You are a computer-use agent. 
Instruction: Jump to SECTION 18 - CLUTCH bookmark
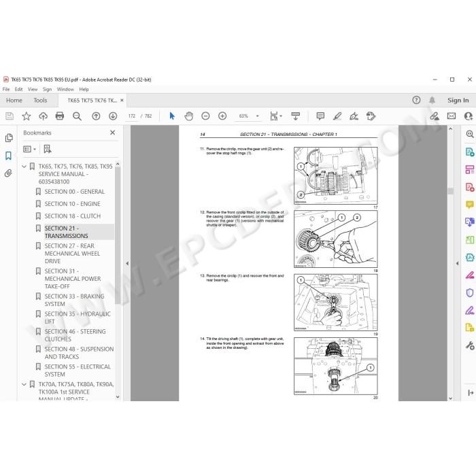click(x=73, y=216)
